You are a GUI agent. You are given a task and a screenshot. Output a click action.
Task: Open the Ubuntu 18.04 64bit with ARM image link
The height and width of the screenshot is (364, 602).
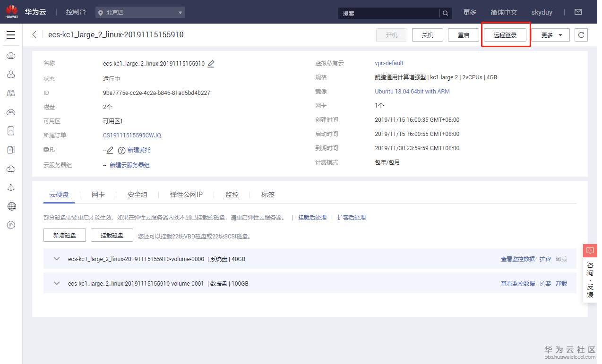pos(412,92)
